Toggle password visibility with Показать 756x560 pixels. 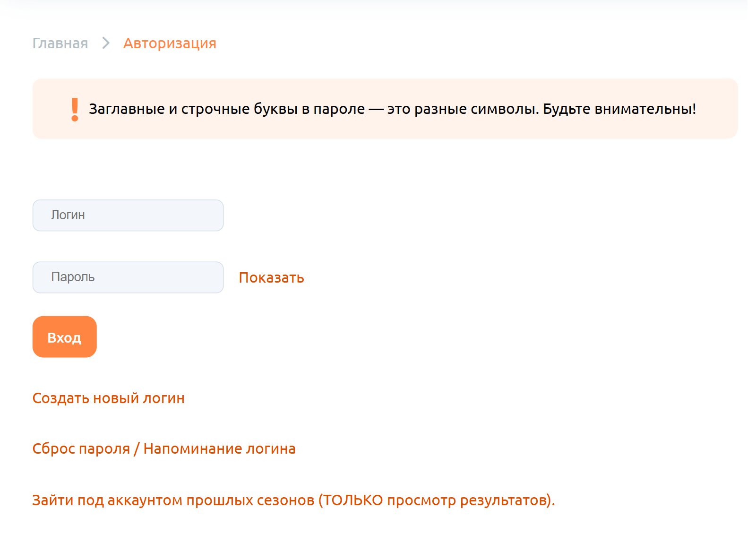pos(271,277)
